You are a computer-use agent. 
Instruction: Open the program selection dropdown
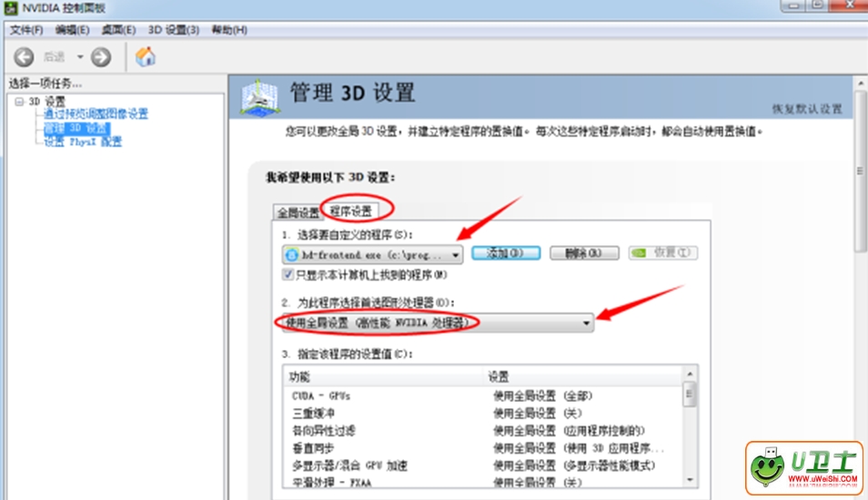pos(372,255)
